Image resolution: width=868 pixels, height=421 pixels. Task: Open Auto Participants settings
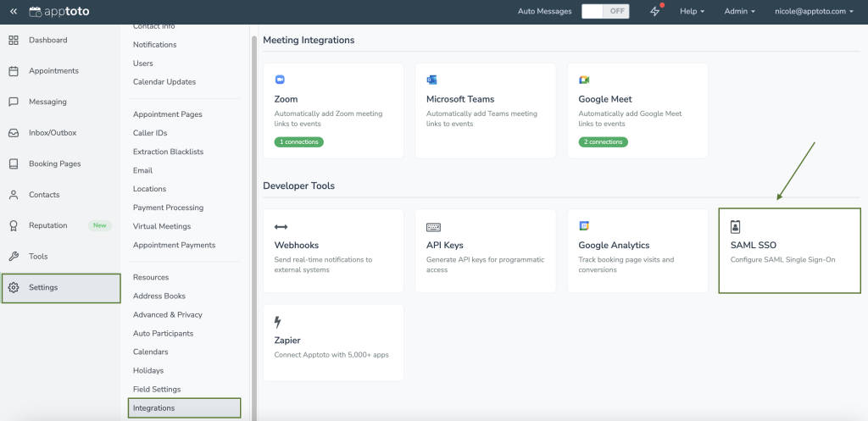click(x=164, y=334)
